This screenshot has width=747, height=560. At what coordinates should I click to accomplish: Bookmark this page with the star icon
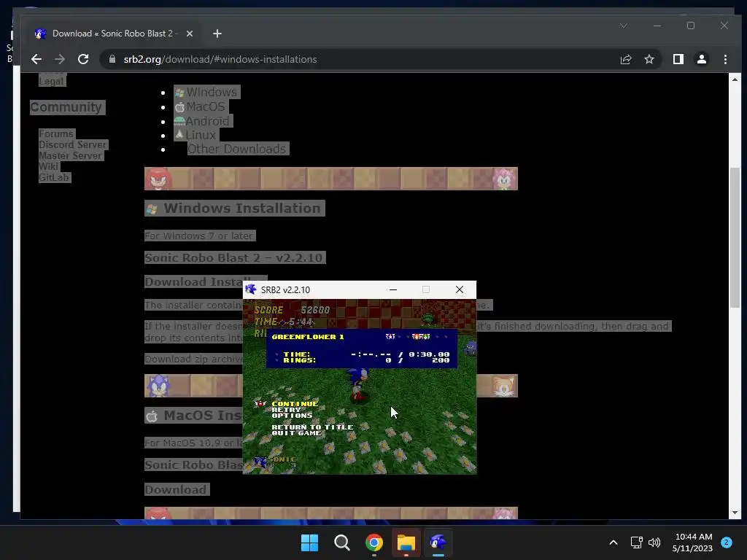pos(649,59)
